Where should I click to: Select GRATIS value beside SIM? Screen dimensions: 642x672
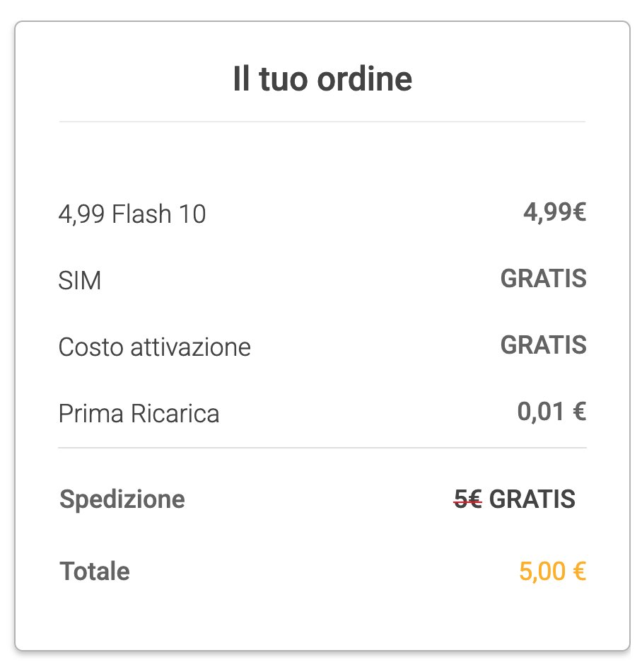(x=543, y=279)
